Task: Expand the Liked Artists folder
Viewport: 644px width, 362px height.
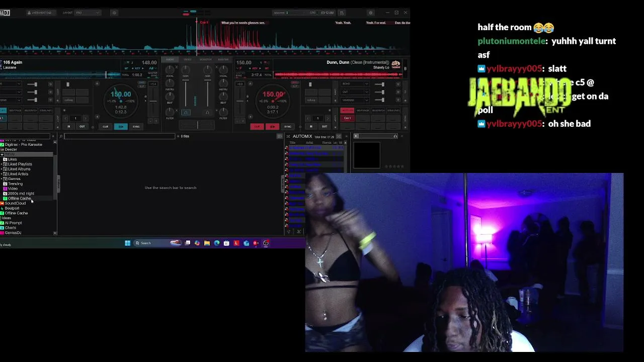Action: tap(2, 174)
